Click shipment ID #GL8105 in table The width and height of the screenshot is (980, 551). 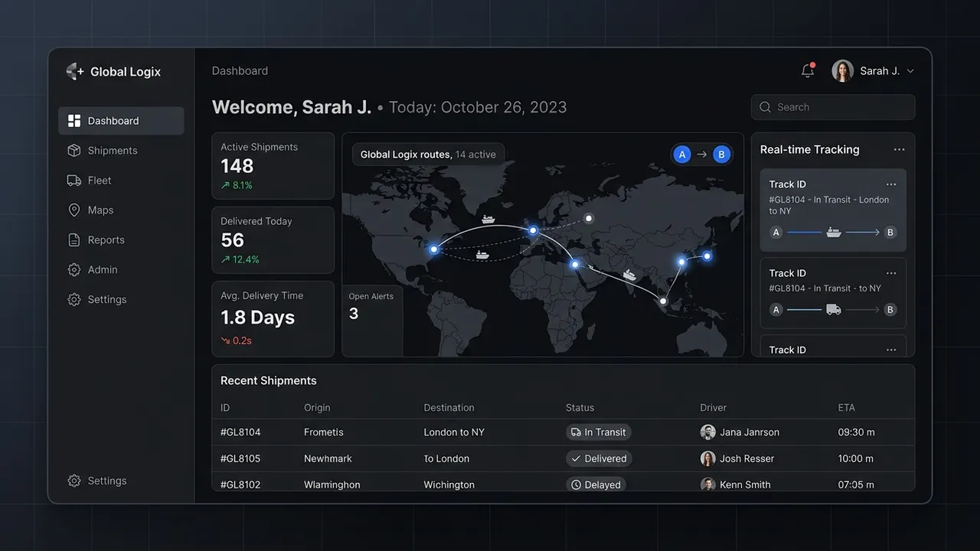point(240,459)
